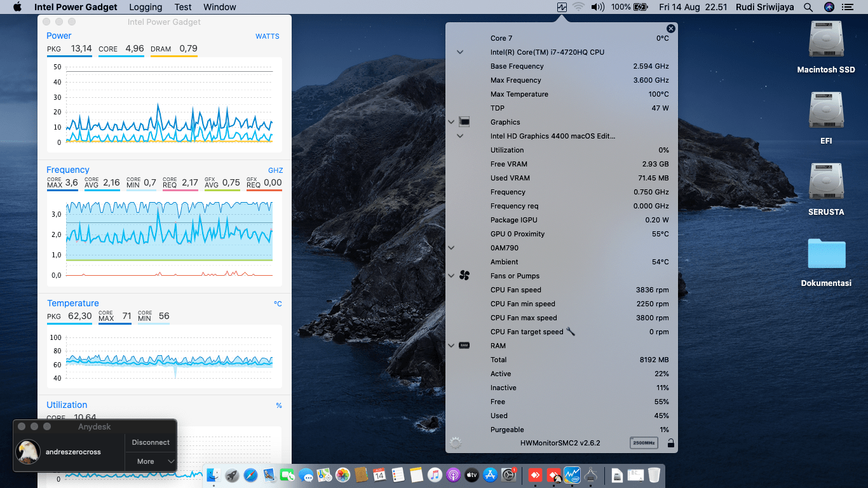
Task: Open Spotlight search magnifier
Action: (808, 7)
